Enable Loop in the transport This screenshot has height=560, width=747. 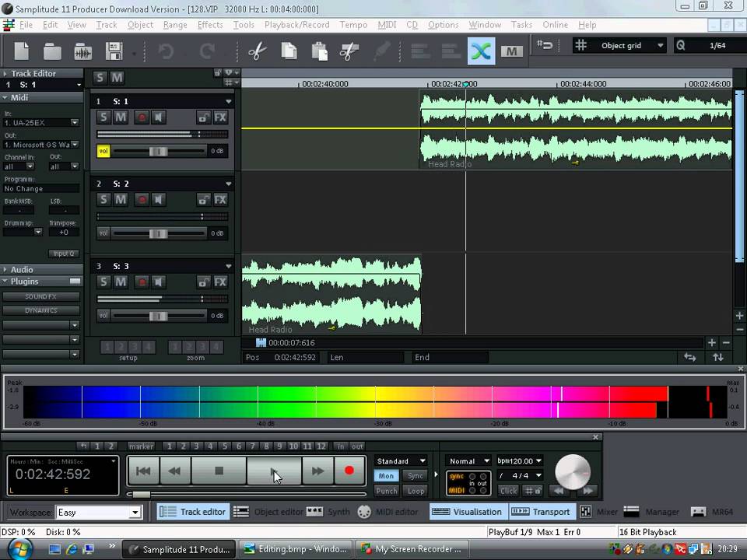coord(416,491)
